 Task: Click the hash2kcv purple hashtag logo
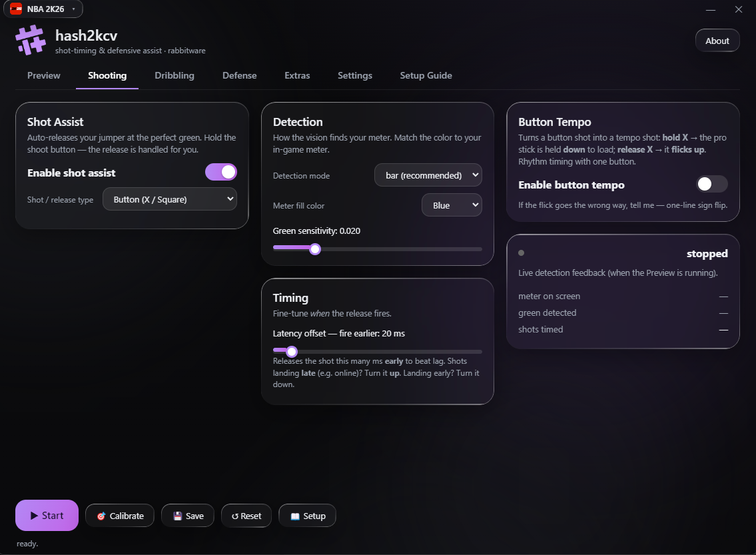(x=31, y=40)
